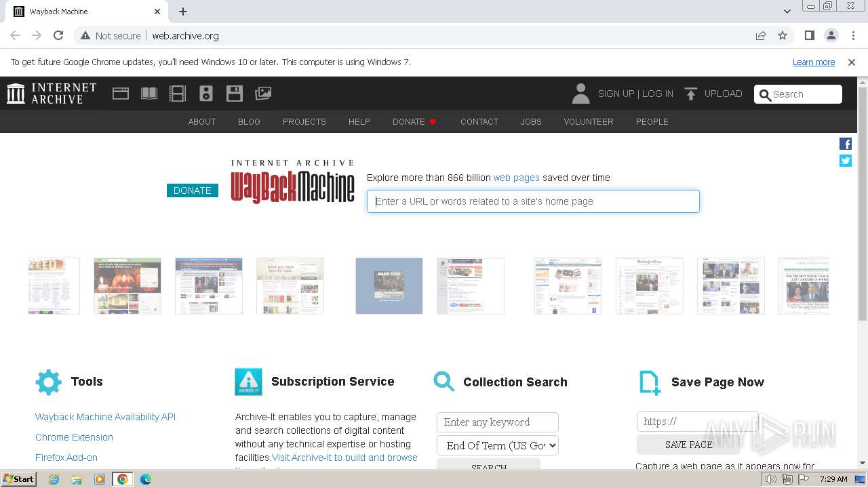868x488 pixels.
Task: Click the share page icon in address bar
Action: 761,35
